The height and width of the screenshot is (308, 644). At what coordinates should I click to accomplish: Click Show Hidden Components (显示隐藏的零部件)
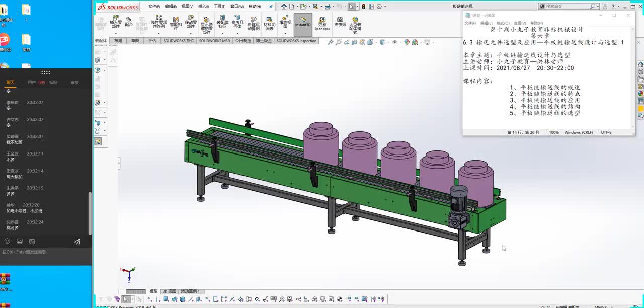click(x=206, y=25)
